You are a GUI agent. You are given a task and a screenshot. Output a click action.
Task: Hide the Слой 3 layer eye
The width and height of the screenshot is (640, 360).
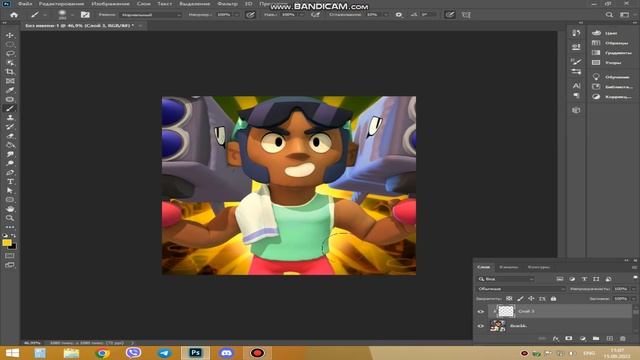(480, 311)
